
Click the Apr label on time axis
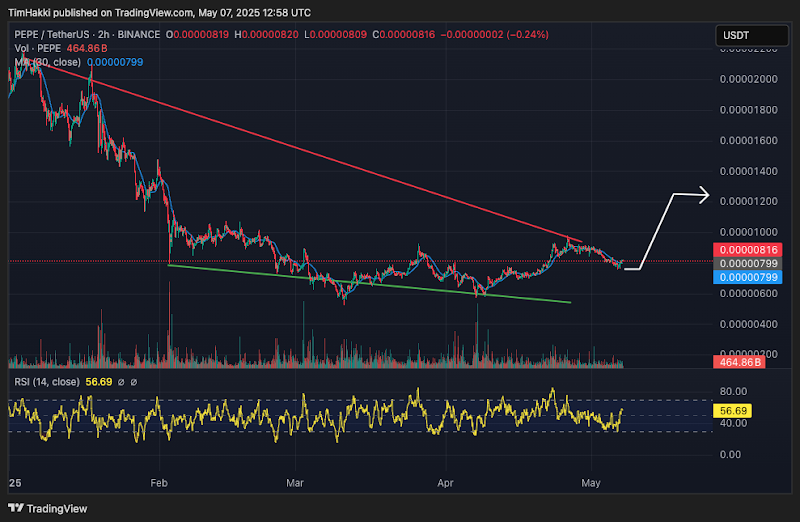[445, 483]
